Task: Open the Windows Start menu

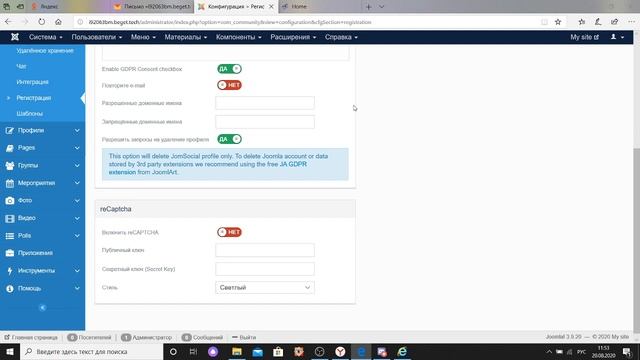Action: [x=10, y=352]
